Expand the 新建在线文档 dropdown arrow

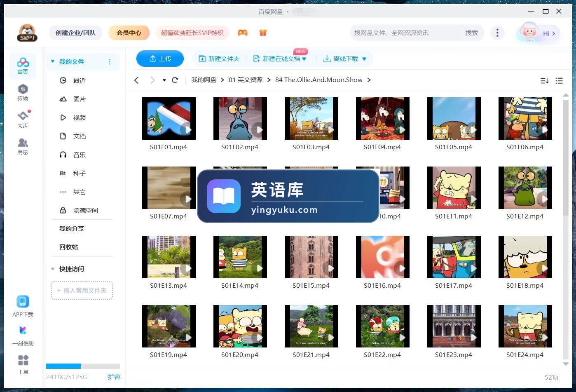tap(304, 59)
